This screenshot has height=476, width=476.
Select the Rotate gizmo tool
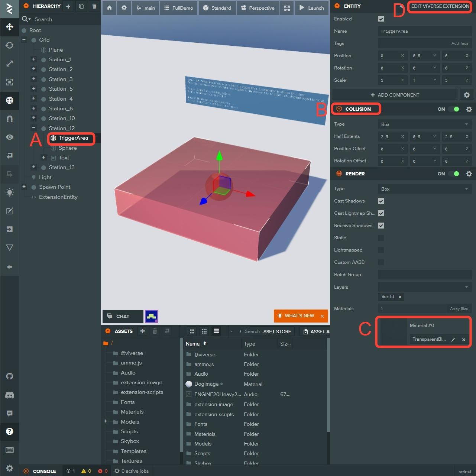pyautogui.click(x=10, y=45)
